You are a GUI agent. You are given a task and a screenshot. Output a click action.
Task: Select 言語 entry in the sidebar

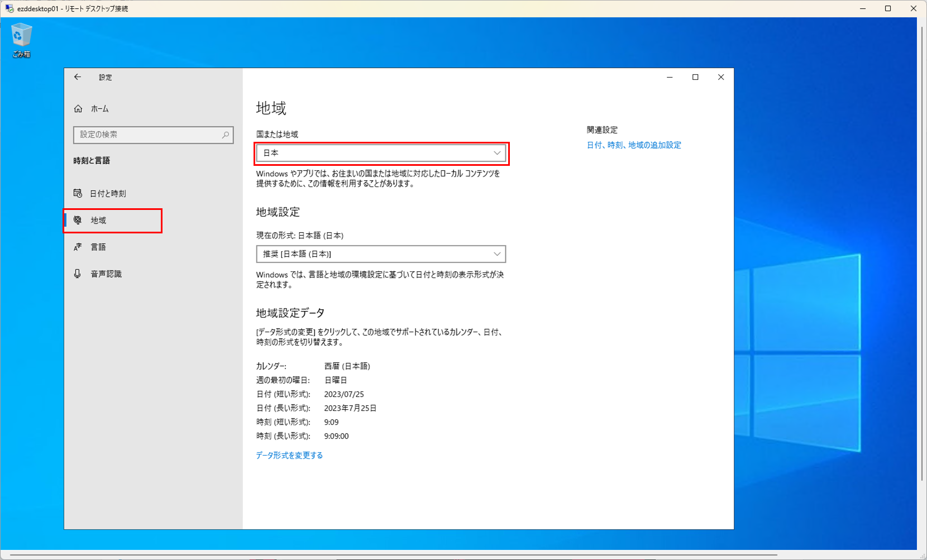(98, 247)
